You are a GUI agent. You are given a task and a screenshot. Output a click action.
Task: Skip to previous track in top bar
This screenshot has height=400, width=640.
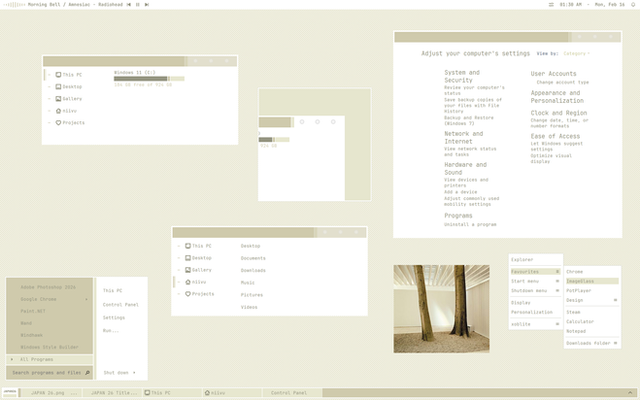(129, 4)
